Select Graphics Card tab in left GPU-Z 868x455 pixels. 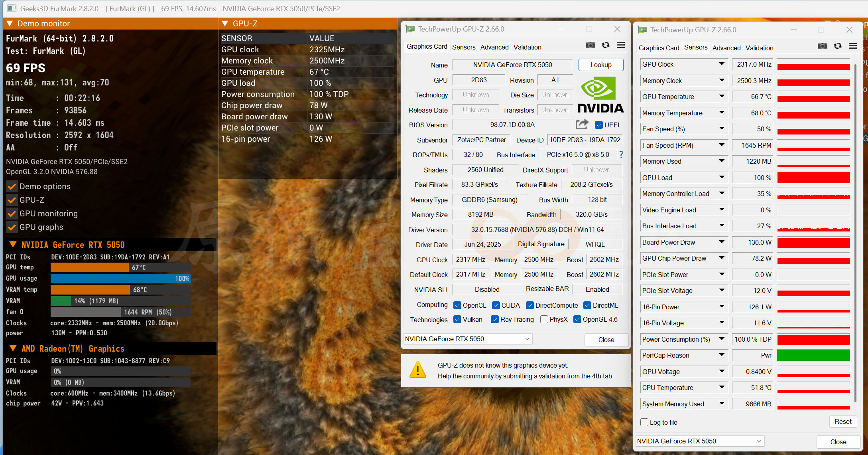(427, 47)
